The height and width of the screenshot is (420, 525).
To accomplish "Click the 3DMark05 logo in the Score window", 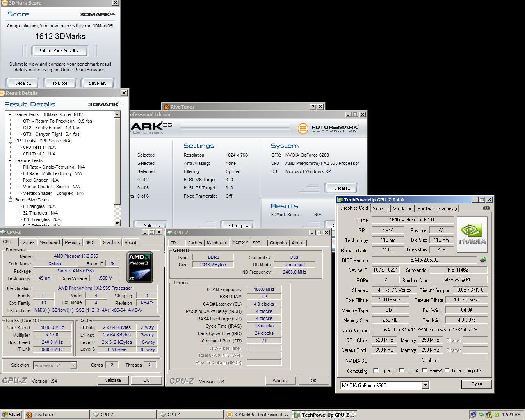I will [98, 14].
